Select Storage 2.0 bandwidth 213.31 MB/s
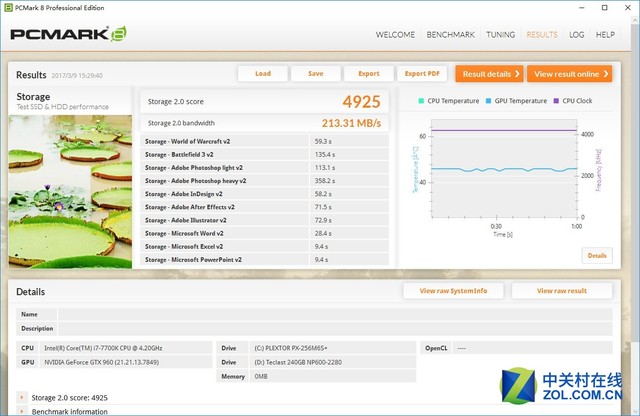This screenshot has height=416, width=640. coord(351,123)
